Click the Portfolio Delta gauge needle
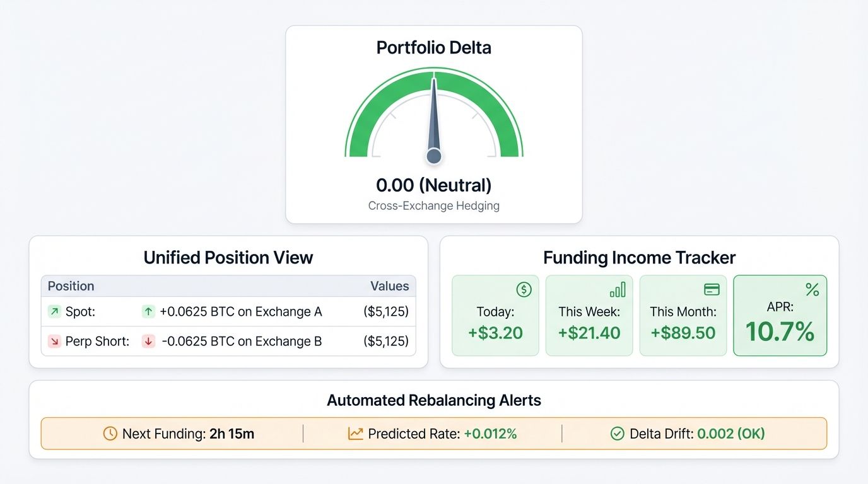The width and height of the screenshot is (868, 484). coord(434,120)
